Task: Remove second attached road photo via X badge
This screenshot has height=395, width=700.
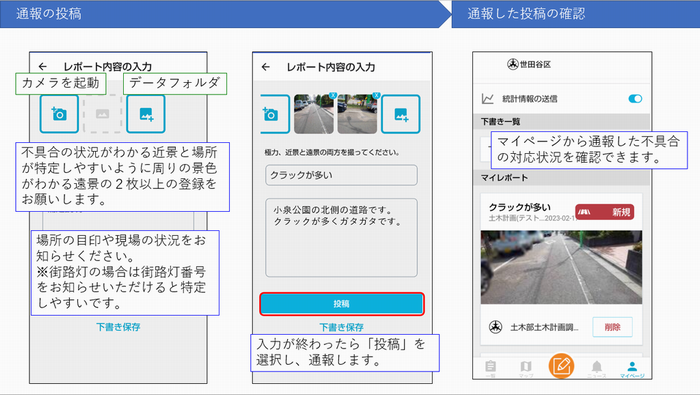Action: point(376,95)
